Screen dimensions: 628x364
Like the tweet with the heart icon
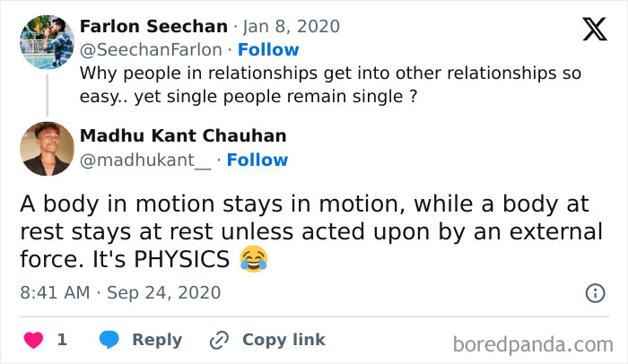tap(33, 340)
